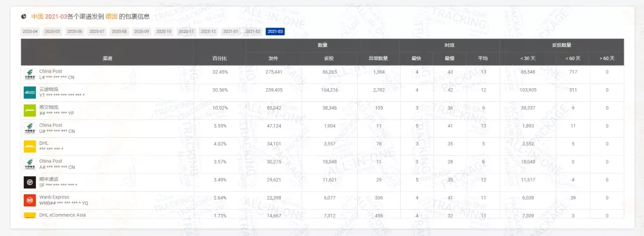Switch to the 2020-08 month tab

119,32
